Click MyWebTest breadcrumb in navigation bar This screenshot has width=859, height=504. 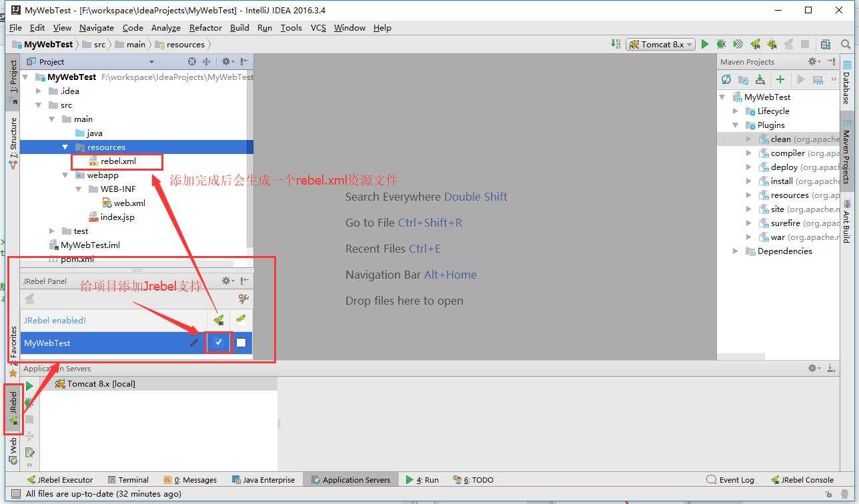point(43,44)
